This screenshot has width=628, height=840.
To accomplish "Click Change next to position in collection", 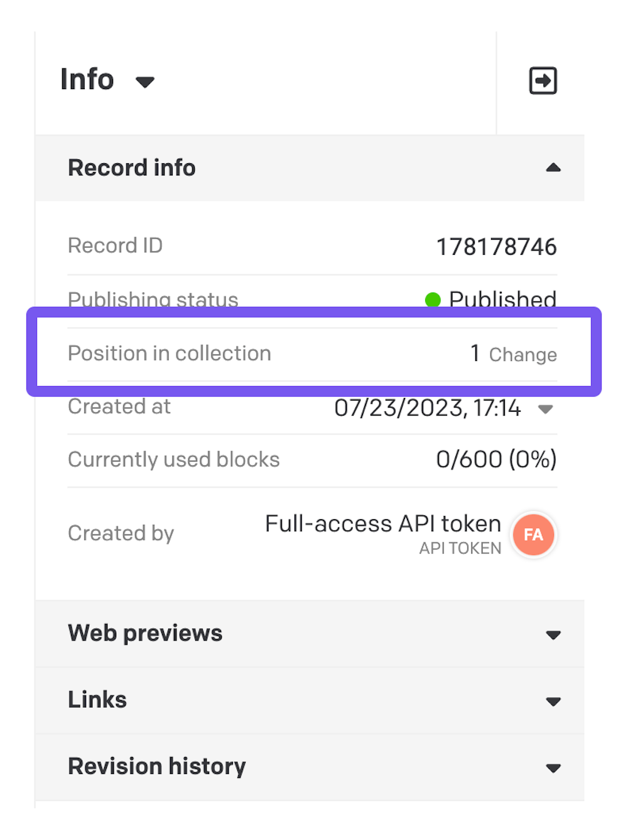I will tap(522, 355).
